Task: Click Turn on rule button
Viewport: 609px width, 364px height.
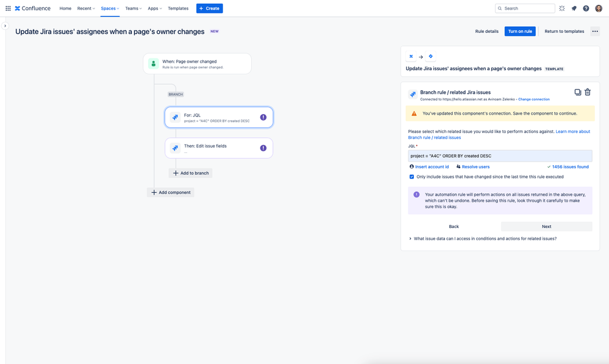Action: point(520,32)
